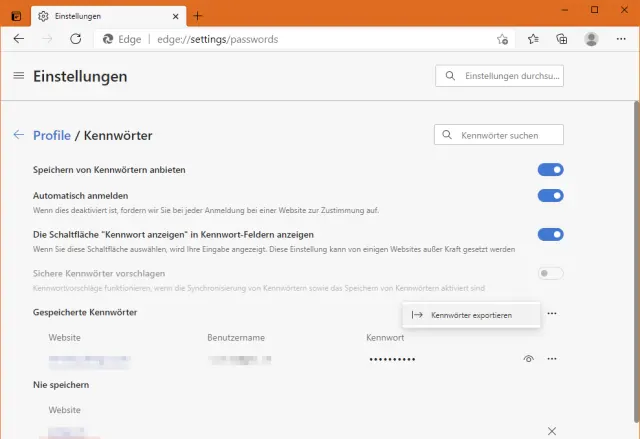This screenshot has height=439, width=640.
Task: Click the address bar URL
Action: click(x=218, y=39)
